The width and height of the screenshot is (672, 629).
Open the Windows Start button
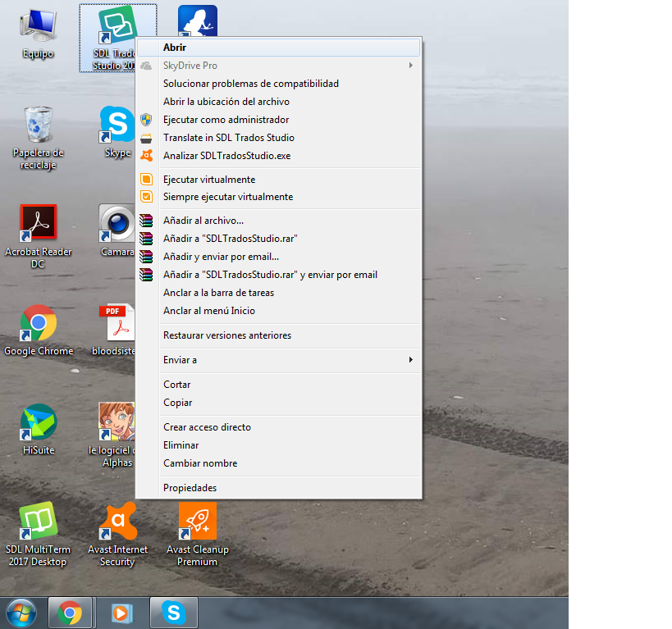click(x=21, y=613)
